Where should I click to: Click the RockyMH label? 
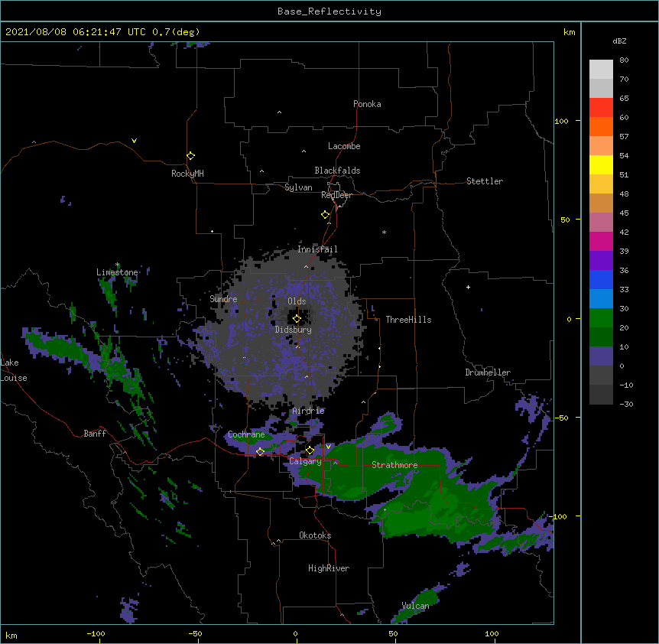(x=187, y=173)
